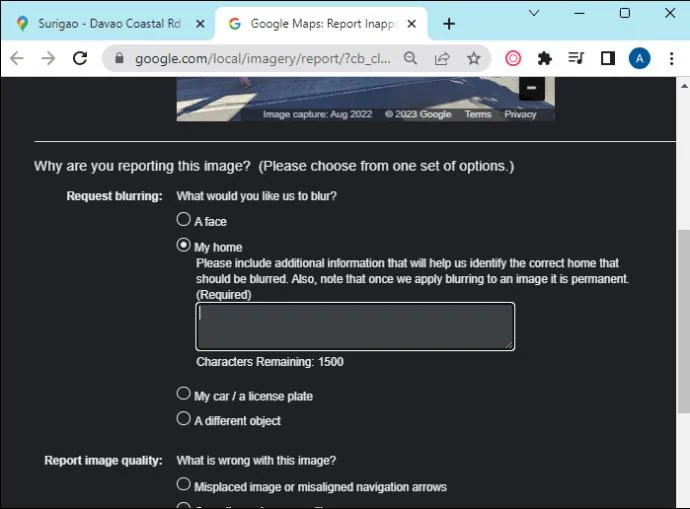
Task: Reload the page with the refresh icon
Action: click(80, 58)
